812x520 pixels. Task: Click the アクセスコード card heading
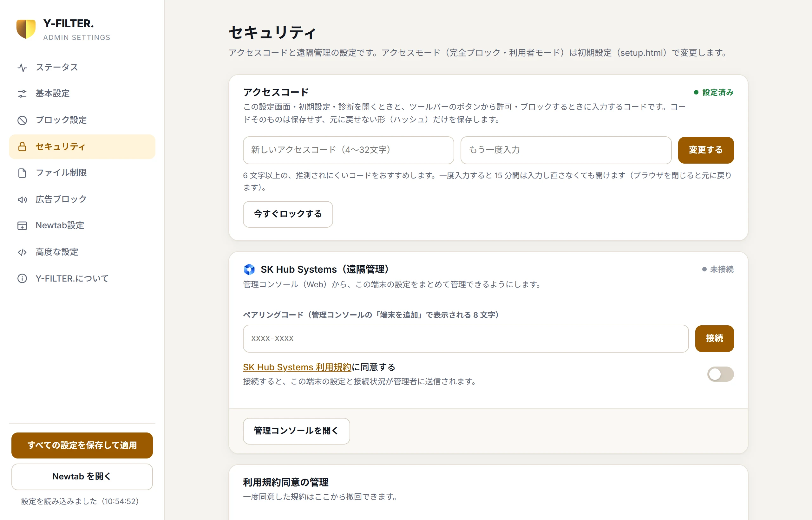click(276, 92)
